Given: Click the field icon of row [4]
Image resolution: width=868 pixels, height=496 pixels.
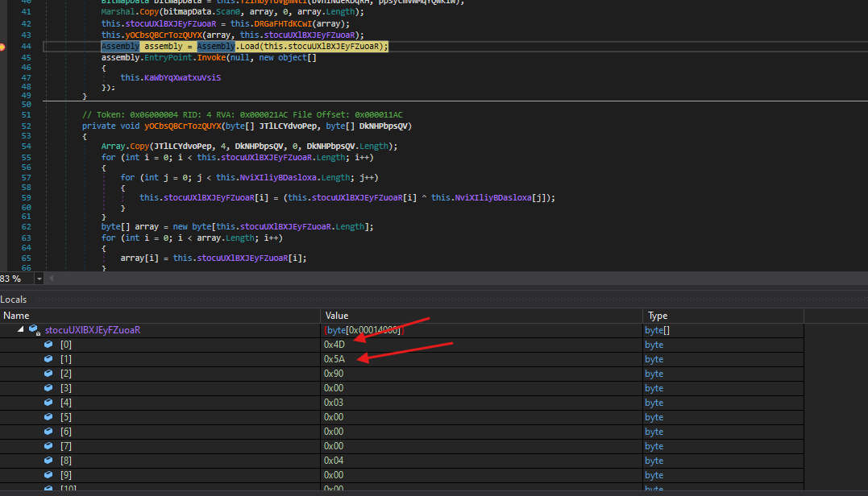Looking at the screenshot, I should point(48,403).
